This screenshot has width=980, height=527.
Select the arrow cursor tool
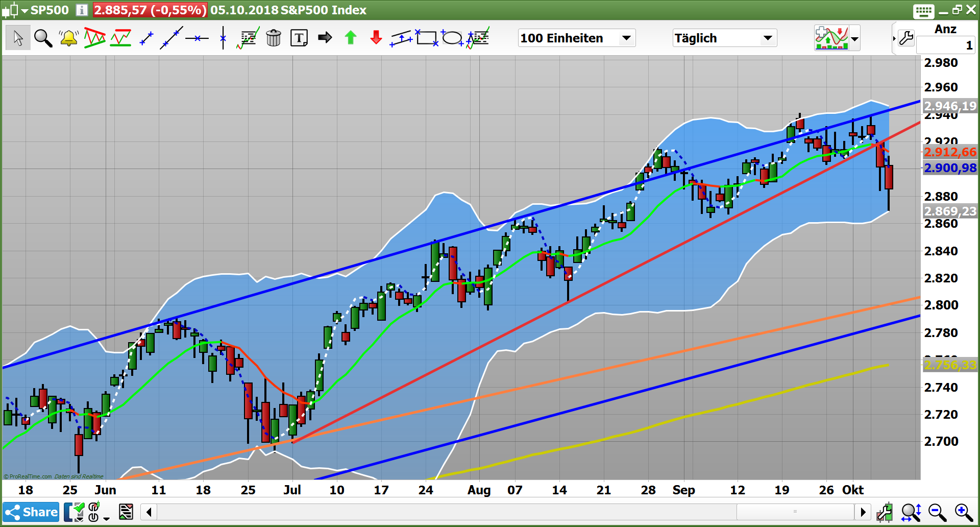pyautogui.click(x=18, y=38)
